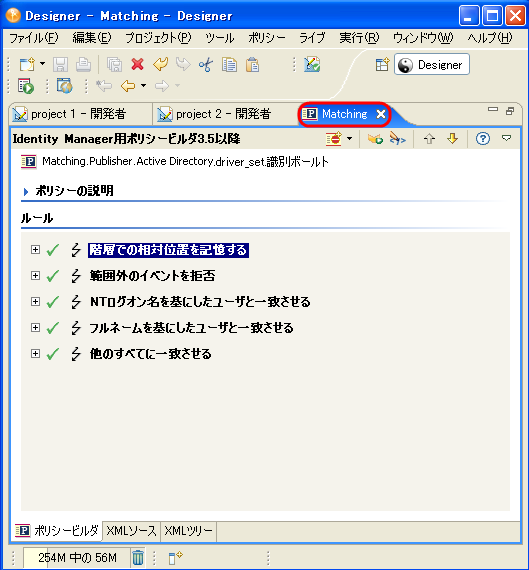The image size is (529, 570).
Task: Click the last edit location arrow
Action: (104, 86)
